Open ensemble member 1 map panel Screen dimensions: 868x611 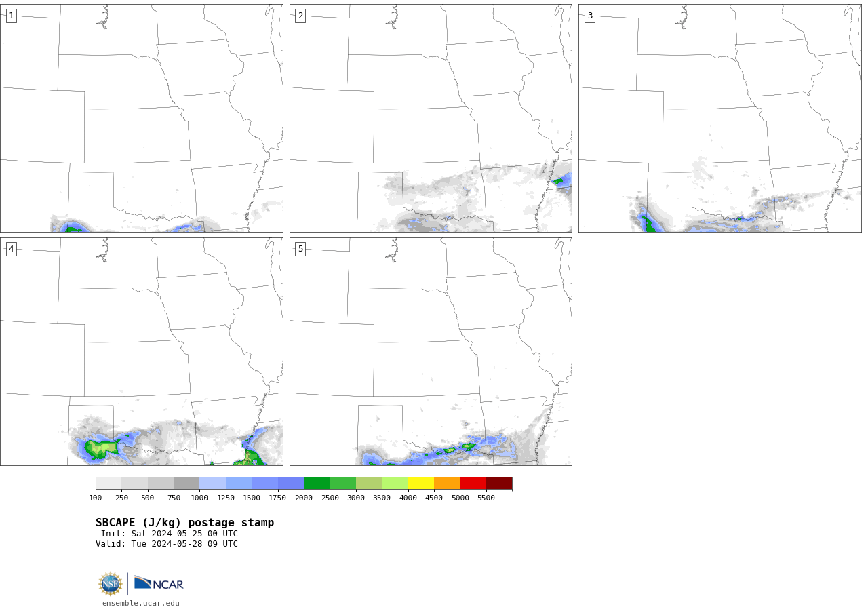(141, 118)
